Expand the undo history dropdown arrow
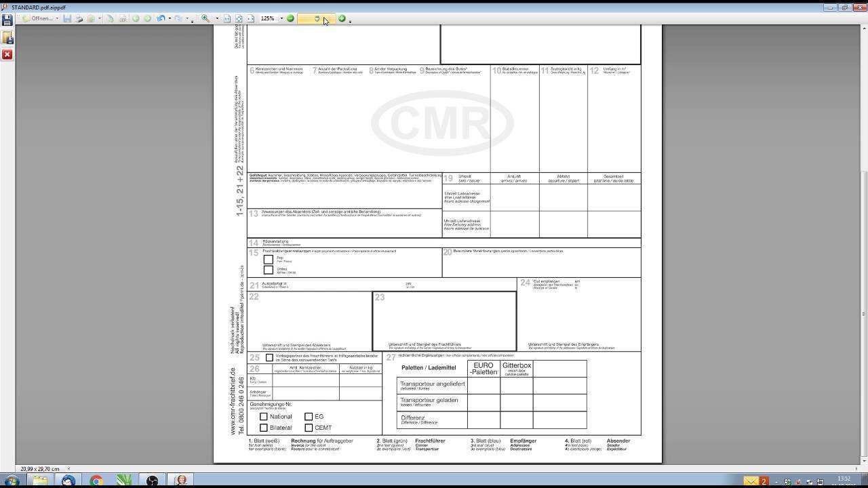 170,19
